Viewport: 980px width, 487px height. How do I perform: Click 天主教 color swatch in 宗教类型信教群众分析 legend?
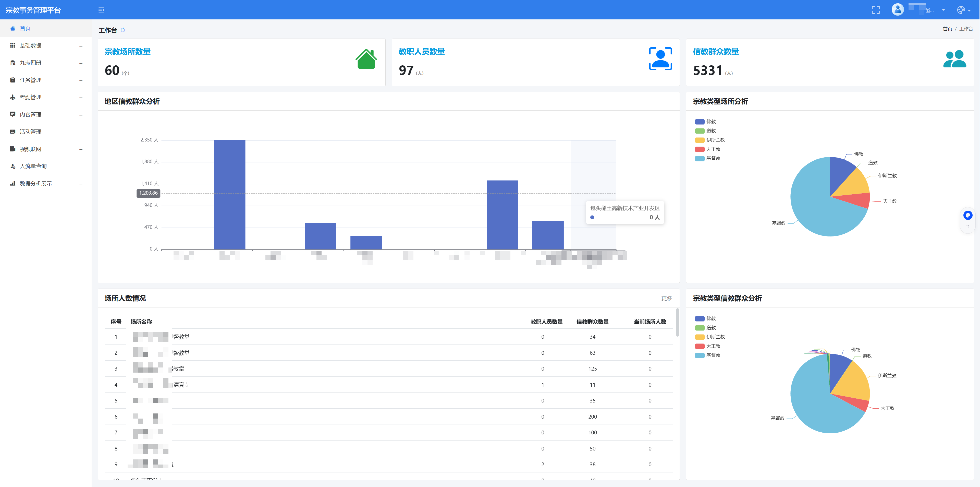[x=700, y=346]
